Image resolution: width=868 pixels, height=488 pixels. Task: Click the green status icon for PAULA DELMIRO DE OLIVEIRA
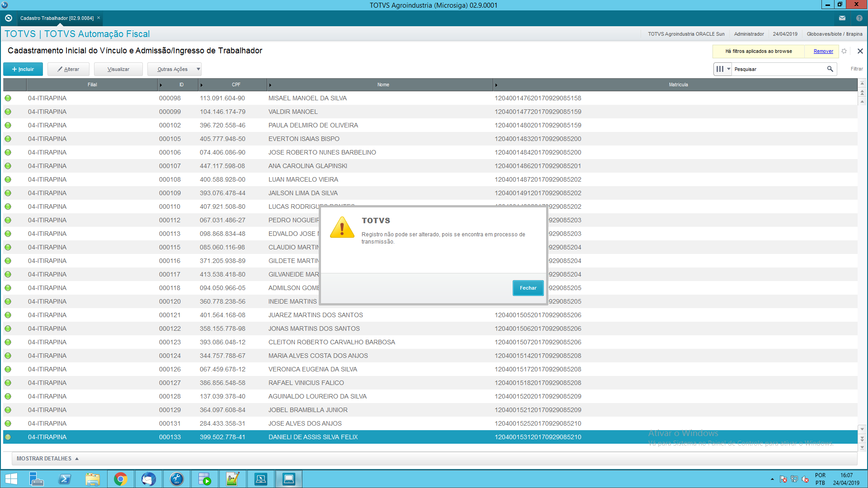(x=8, y=125)
